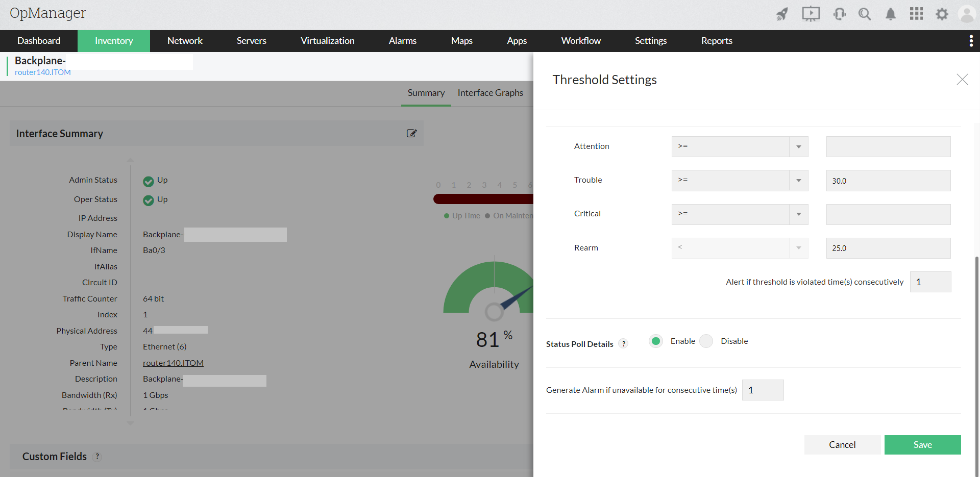View notifications via the bell icon
The height and width of the screenshot is (477, 980).
891,14
